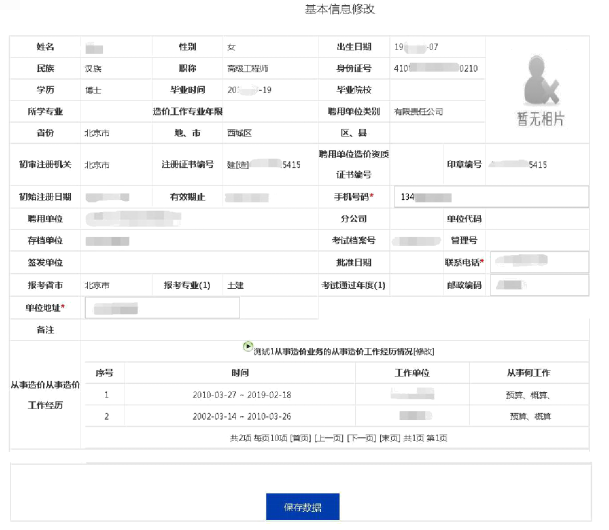Click the 考试档案号 label
The width and height of the screenshot is (609, 530).
click(354, 241)
